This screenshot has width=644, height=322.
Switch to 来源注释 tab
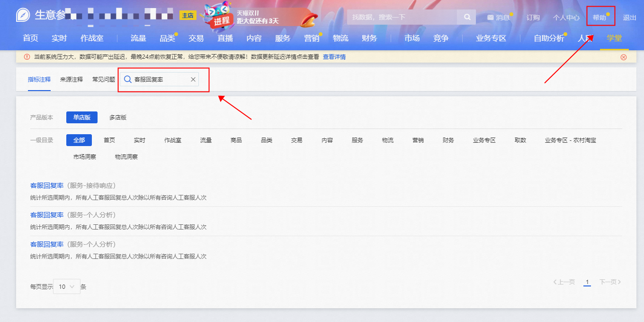72,80
